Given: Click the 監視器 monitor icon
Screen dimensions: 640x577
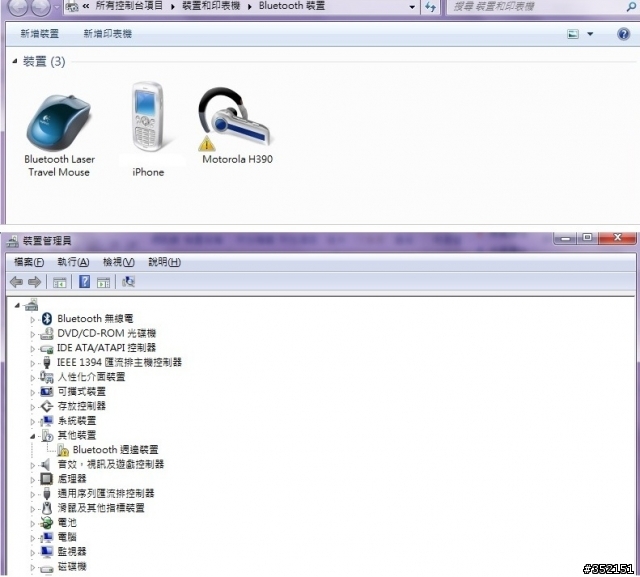Looking at the screenshot, I should click(47, 552).
